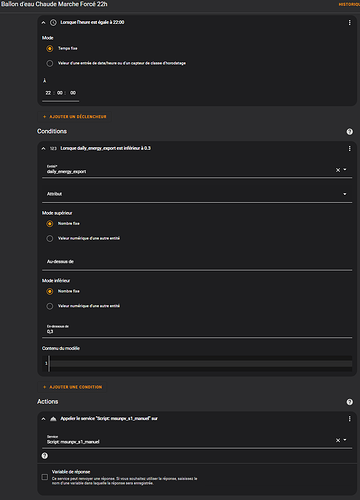
Task: Click Ajouter une condition button
Action: (x=73, y=387)
